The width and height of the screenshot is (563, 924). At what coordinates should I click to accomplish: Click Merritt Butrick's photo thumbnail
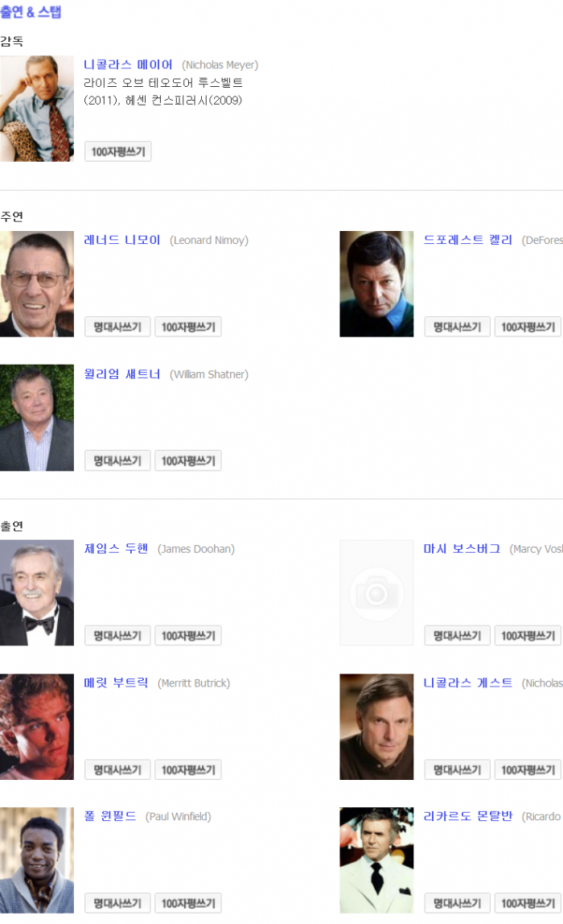[x=36, y=727]
